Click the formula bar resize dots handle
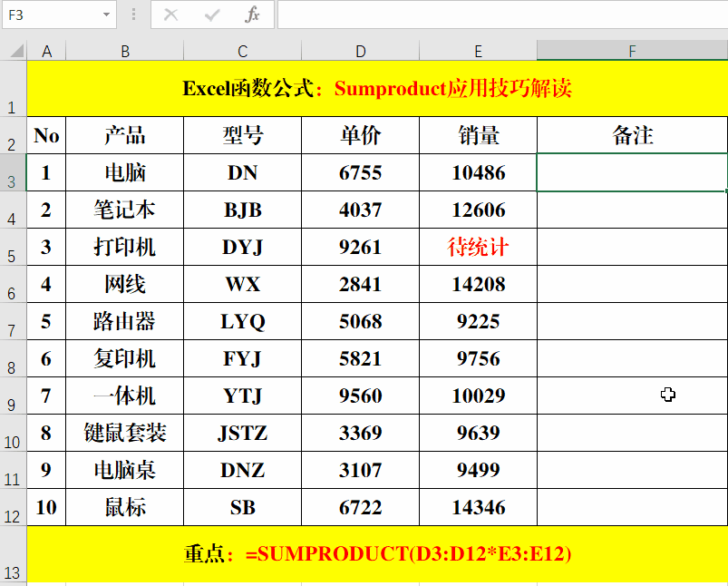This screenshot has width=728, height=586. pos(133,15)
